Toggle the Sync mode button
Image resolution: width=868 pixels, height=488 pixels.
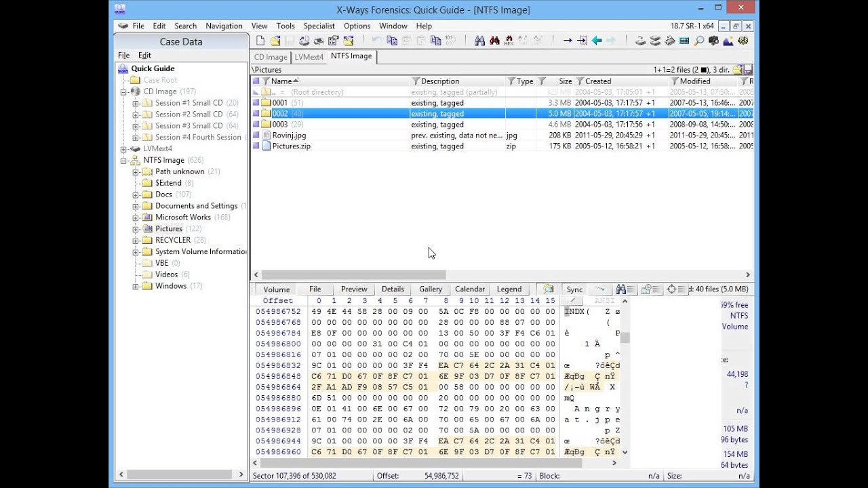point(574,289)
